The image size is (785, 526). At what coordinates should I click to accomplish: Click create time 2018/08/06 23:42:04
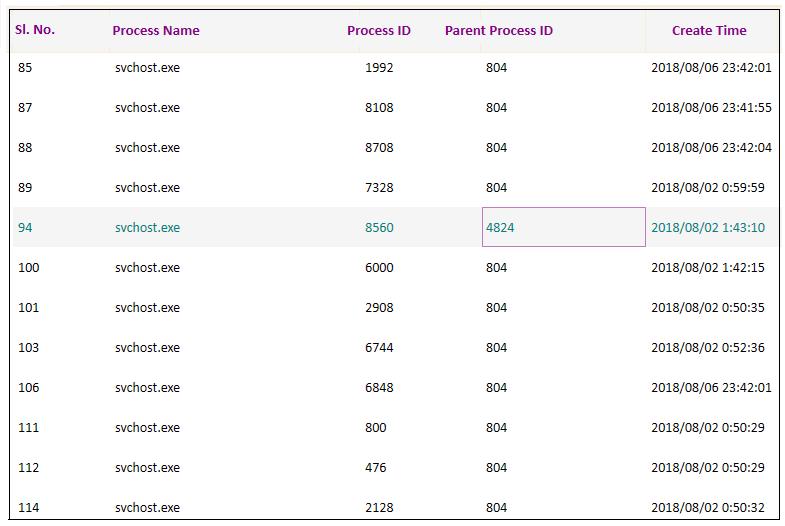[x=711, y=148]
